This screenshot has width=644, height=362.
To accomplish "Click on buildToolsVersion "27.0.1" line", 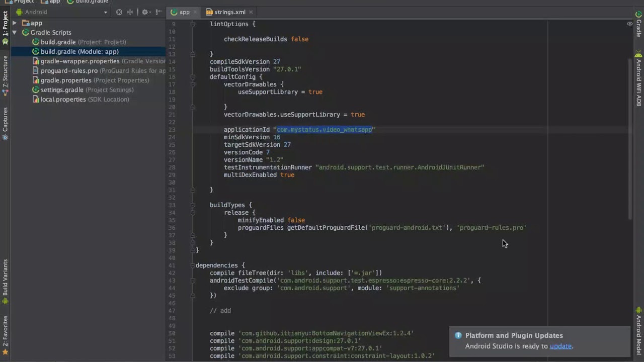I will tap(256, 69).
